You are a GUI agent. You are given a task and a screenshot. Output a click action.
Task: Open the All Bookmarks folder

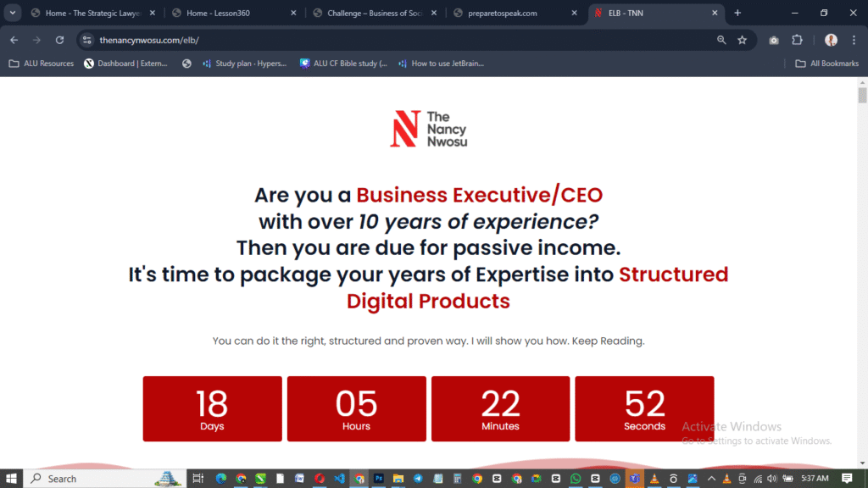[x=827, y=64]
